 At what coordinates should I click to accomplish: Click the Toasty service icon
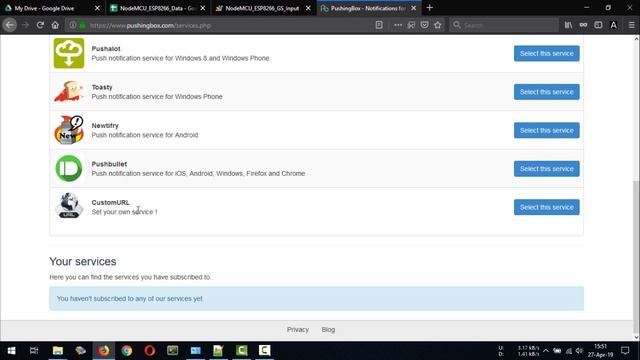tap(69, 91)
